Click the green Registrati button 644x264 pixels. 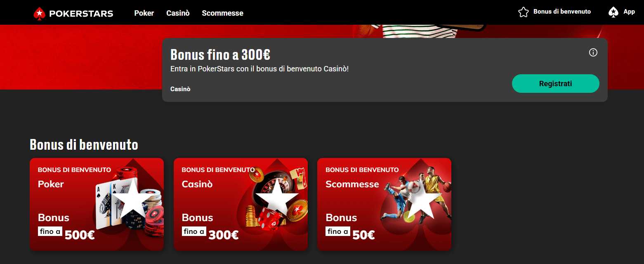(x=555, y=84)
